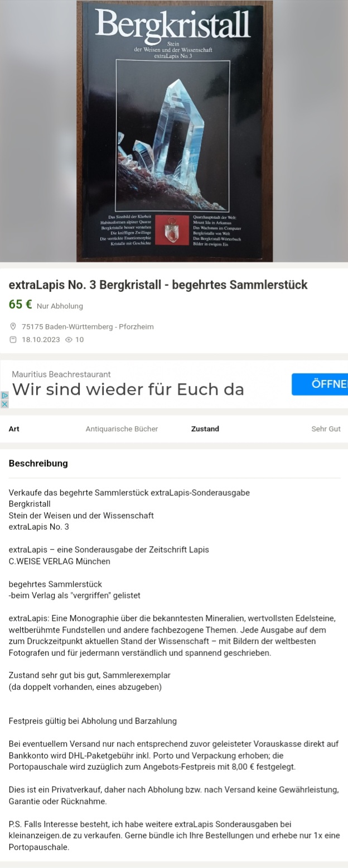348x868 pixels.
Task: Click the 65 € price
Action: [20, 305]
